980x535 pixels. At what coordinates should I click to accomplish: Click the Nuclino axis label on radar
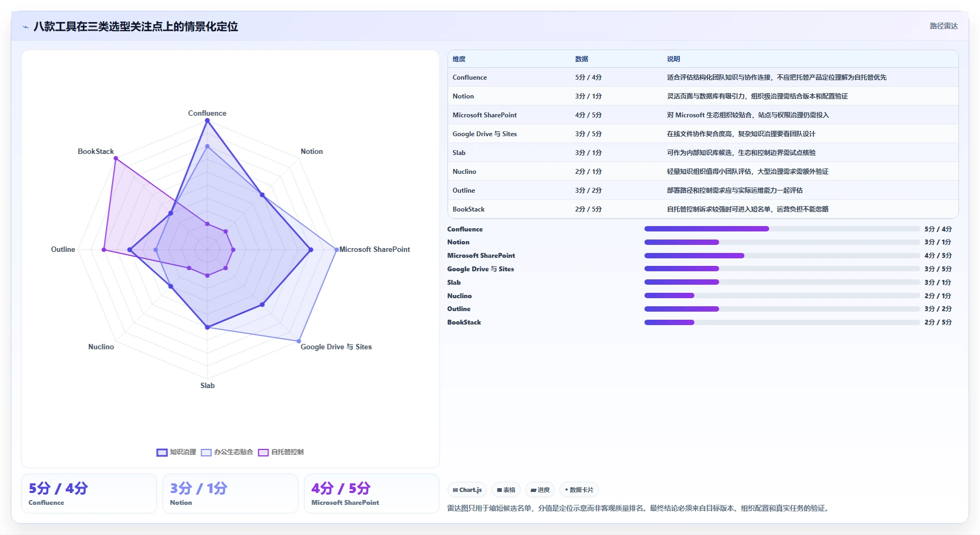(x=101, y=347)
